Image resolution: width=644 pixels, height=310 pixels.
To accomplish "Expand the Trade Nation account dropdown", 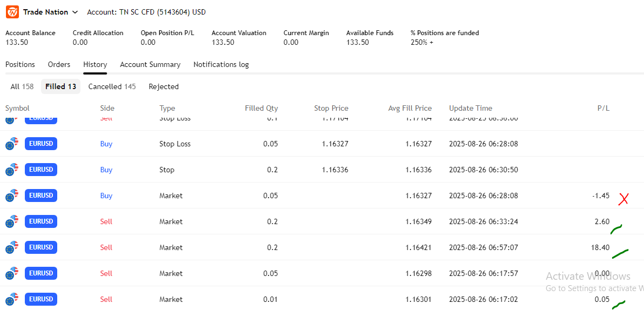I will tap(74, 12).
